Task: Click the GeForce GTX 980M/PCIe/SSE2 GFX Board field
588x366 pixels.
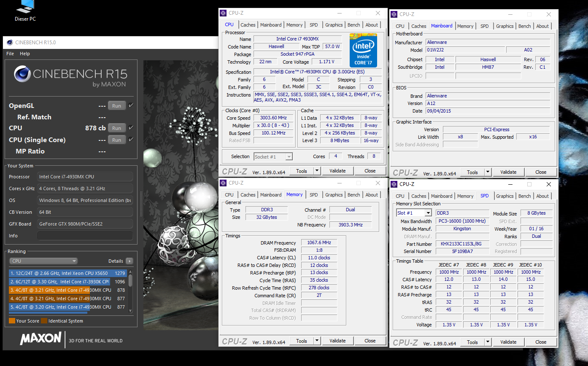Action: point(85,224)
